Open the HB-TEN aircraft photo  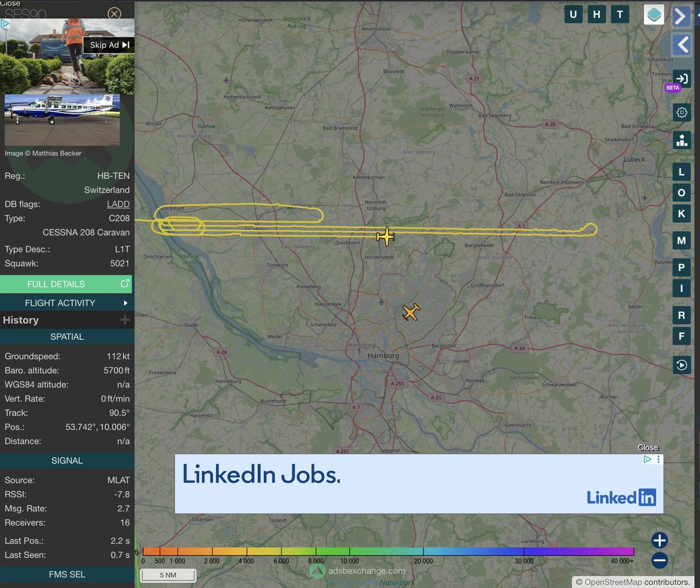(x=62, y=120)
